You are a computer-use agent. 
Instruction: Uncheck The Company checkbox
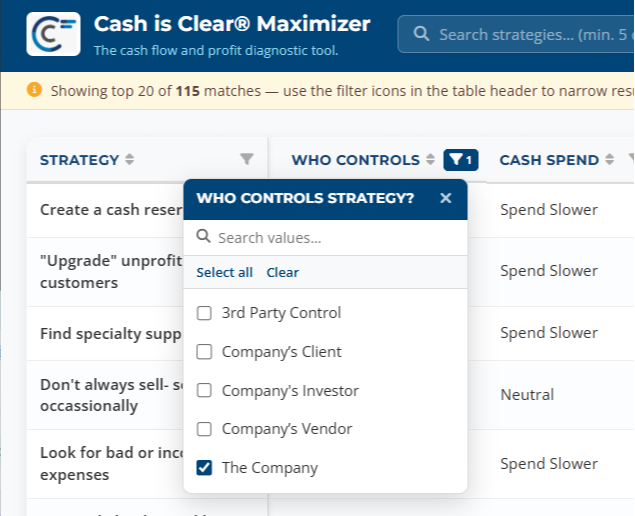[x=204, y=467]
